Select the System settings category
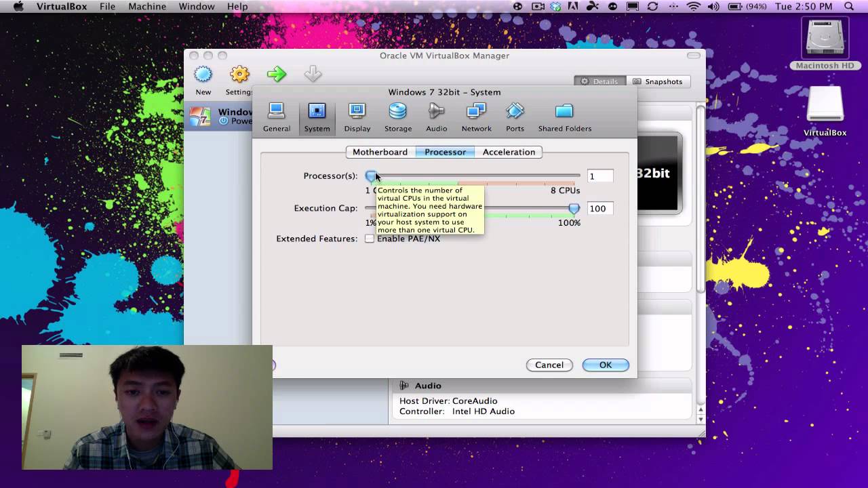The height and width of the screenshot is (488, 868). (317, 117)
